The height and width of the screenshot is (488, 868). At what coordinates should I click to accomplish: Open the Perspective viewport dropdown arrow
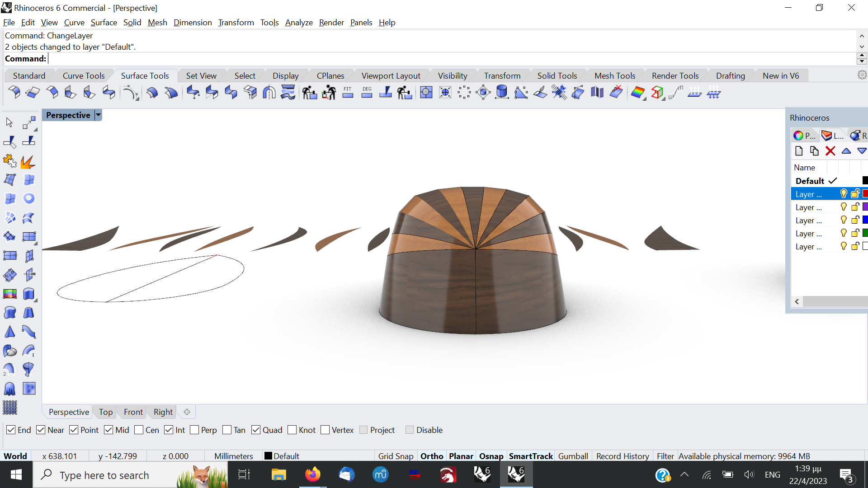tap(98, 115)
